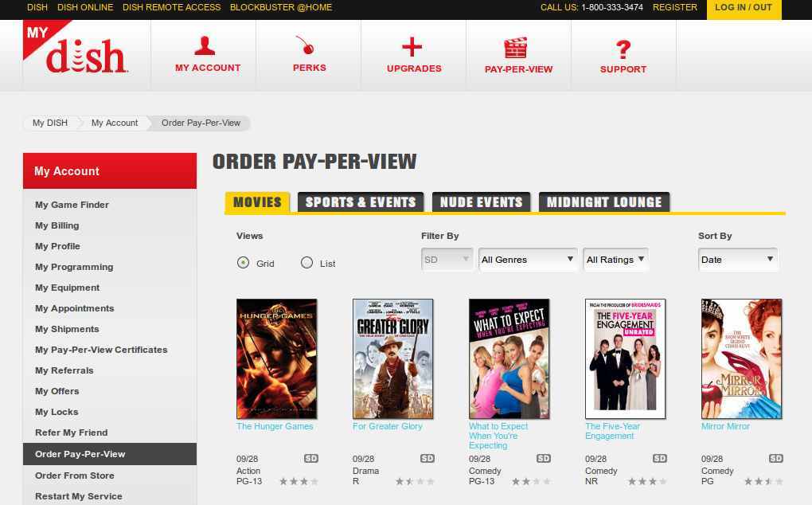Click the LOG IN / OUT button
812x505 pixels.
[744, 8]
